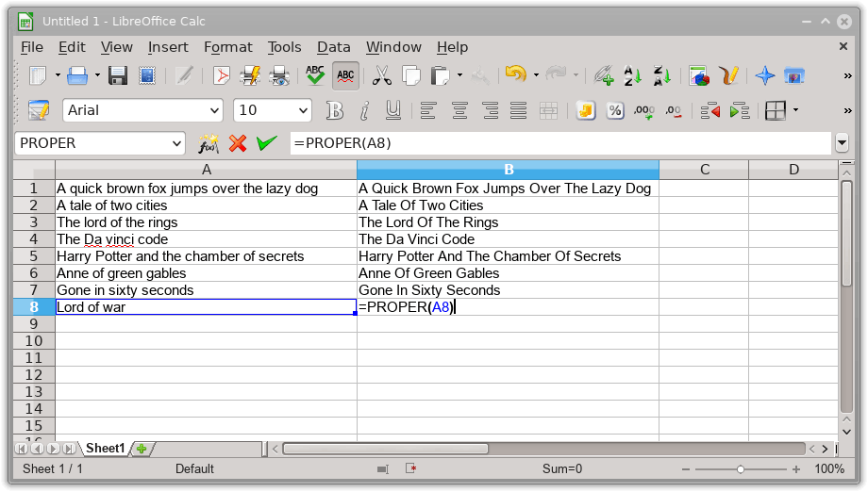Screen dimensions: 868x492
Task: Open the Data menu
Action: pos(333,47)
